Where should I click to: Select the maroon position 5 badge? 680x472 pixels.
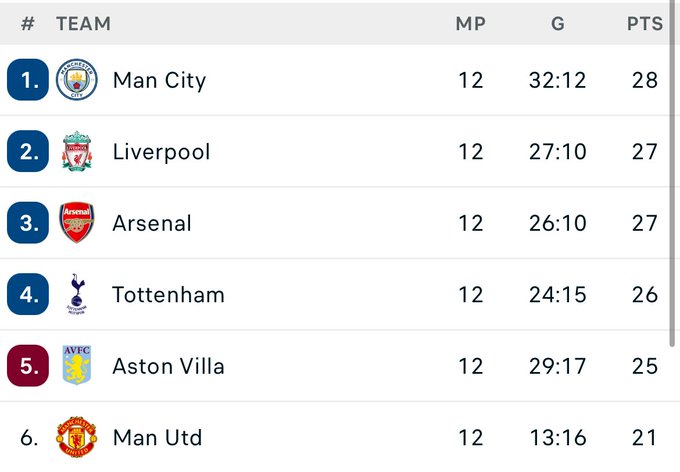coord(28,366)
